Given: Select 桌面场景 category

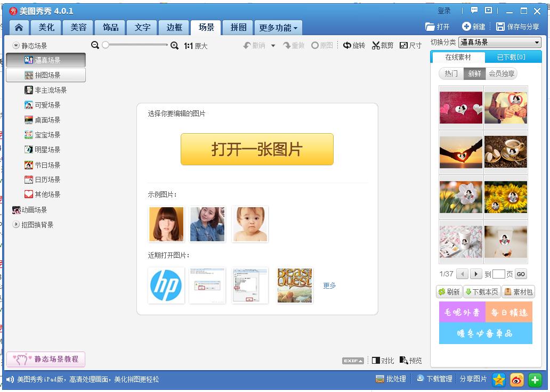Looking at the screenshot, I should tap(43, 120).
